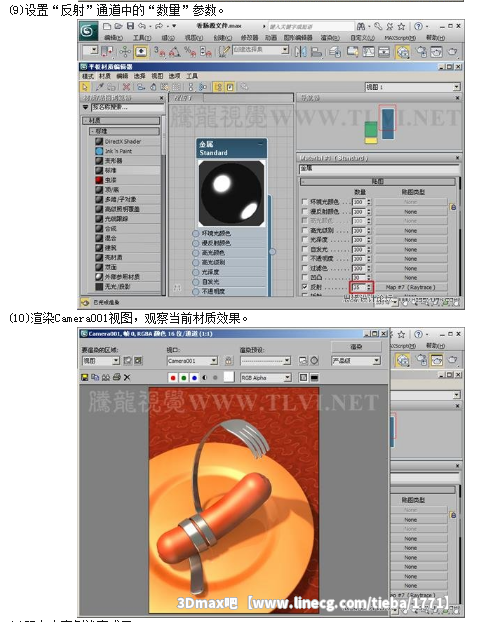Click the Angle Snap toggle icon
The width and height of the screenshot is (489, 622).
point(174,52)
